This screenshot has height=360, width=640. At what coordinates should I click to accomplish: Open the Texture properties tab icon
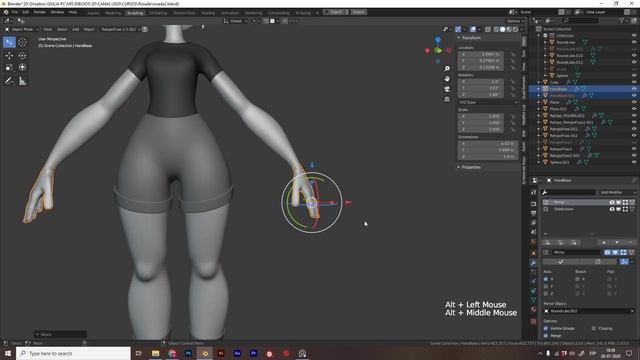click(x=533, y=321)
